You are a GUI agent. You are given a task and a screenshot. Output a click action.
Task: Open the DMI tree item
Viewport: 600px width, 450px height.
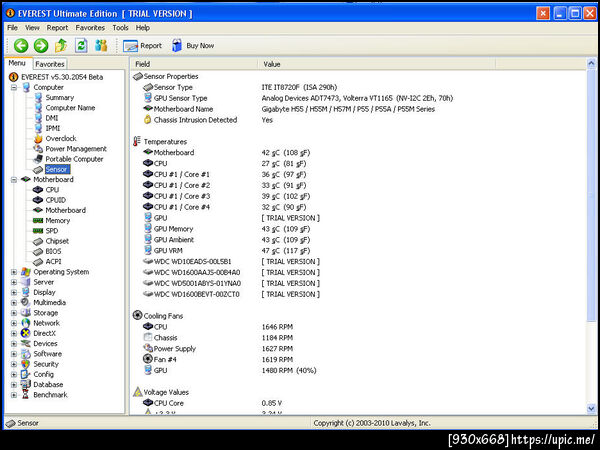[x=52, y=118]
